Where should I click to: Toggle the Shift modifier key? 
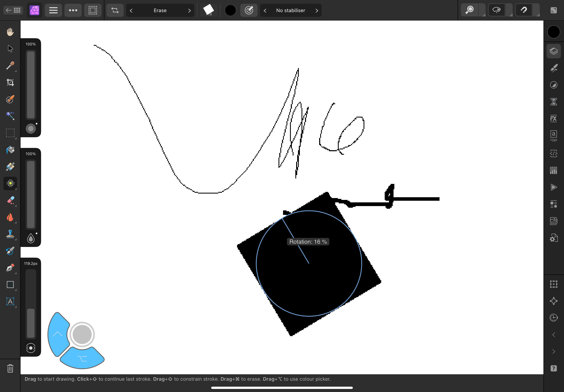point(58,334)
